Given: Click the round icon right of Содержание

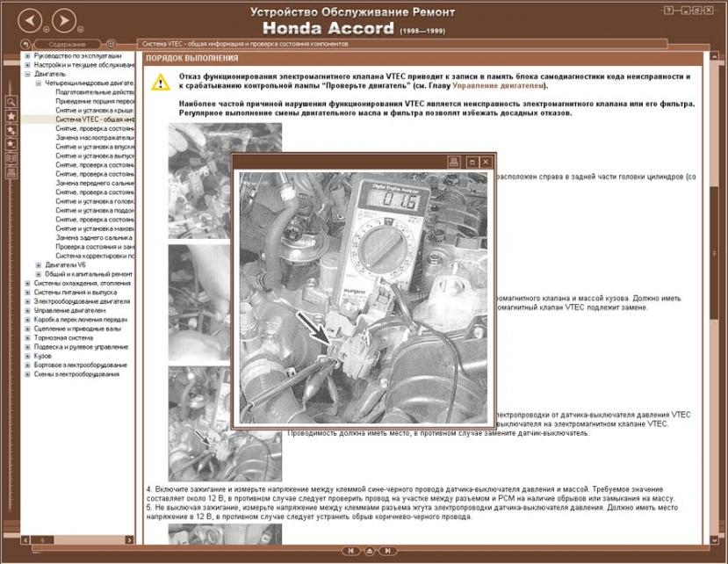Looking at the screenshot, I should (x=111, y=44).
